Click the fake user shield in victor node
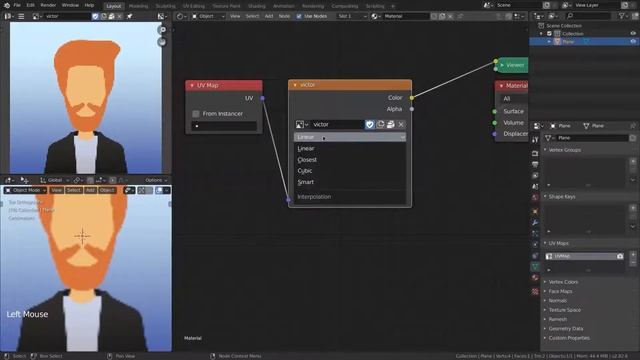 [370, 124]
